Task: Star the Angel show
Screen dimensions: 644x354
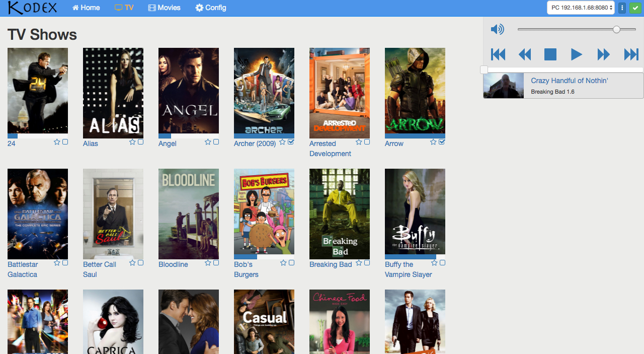Action: click(208, 142)
